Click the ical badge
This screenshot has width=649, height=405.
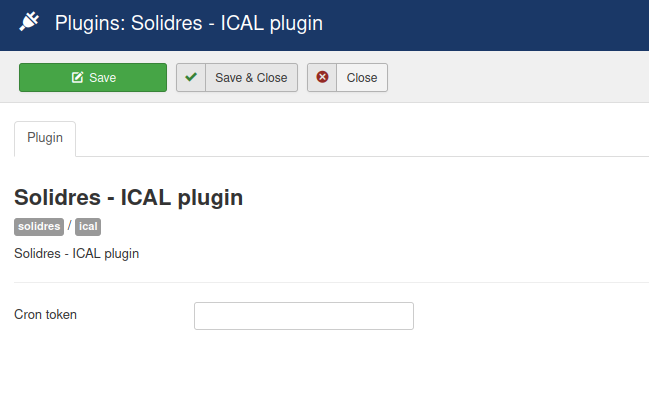point(88,226)
